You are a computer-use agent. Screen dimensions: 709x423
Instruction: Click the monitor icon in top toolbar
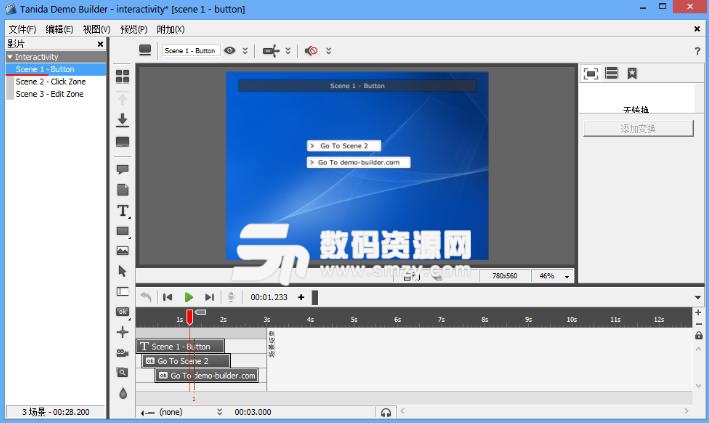pos(145,50)
